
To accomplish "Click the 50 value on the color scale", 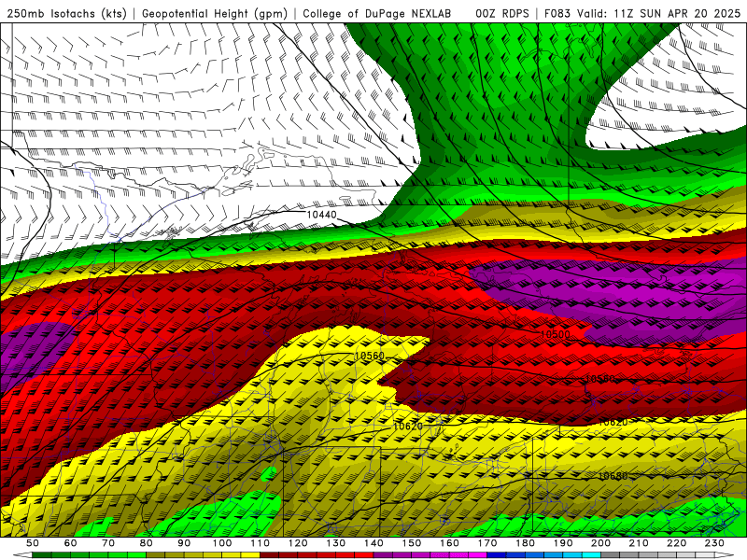I will pos(33,543).
